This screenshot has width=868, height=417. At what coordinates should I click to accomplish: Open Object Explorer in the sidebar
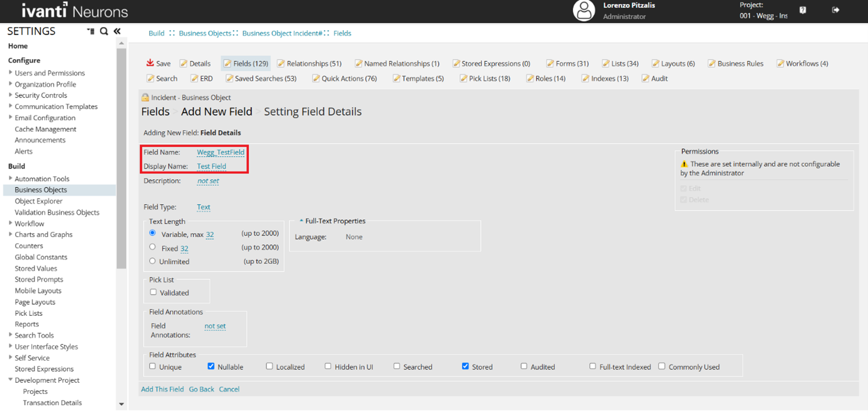pos(38,201)
